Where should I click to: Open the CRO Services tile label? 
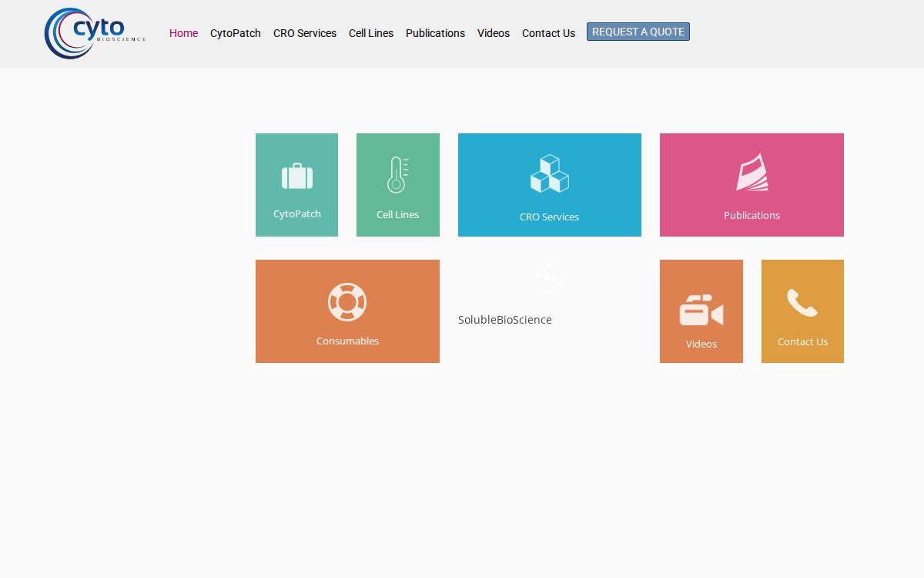550,217
